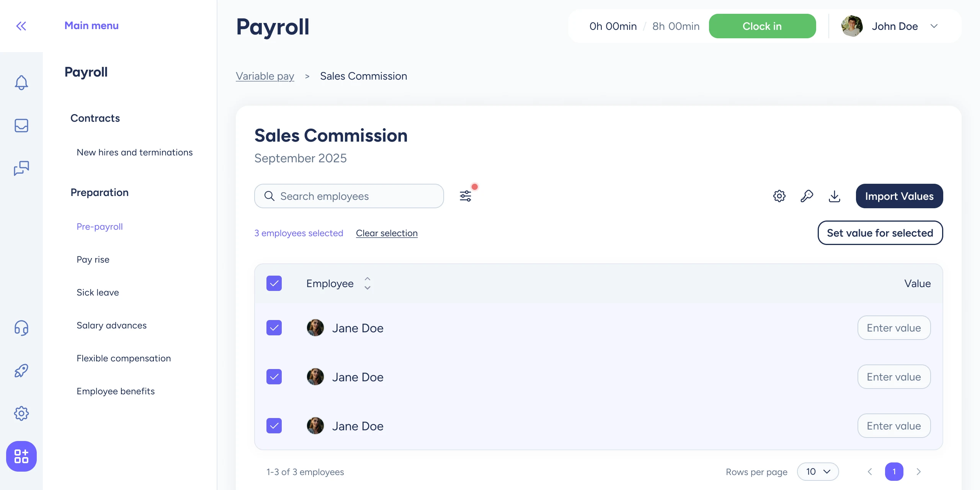Open filter sliders icon beside search
This screenshot has width=980, height=490.
coord(465,196)
